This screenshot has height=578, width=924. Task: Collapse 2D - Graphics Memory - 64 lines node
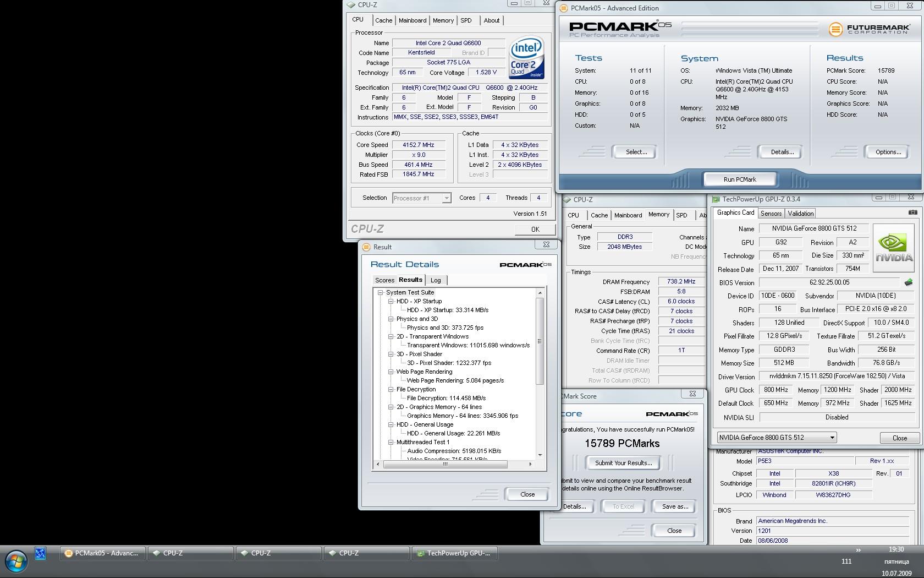coord(391,407)
